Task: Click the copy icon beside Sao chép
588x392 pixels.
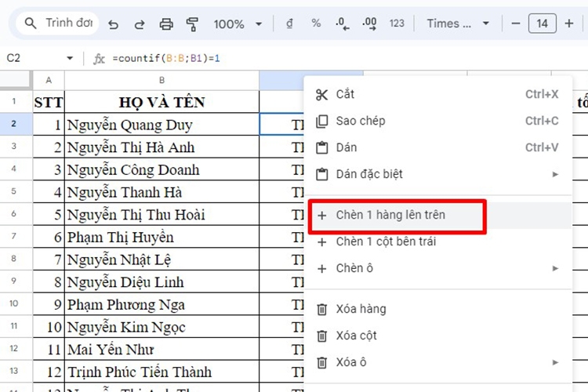Action: [321, 122]
